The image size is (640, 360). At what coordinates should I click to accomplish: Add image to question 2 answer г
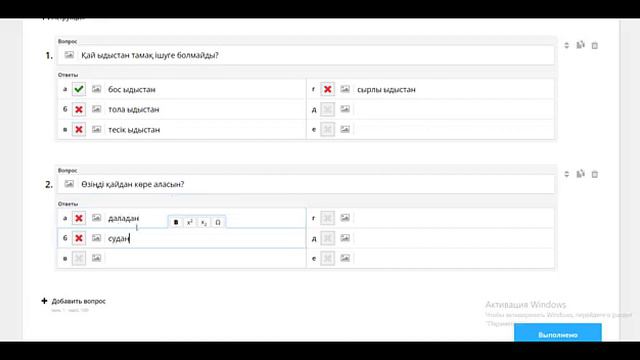pyautogui.click(x=345, y=218)
